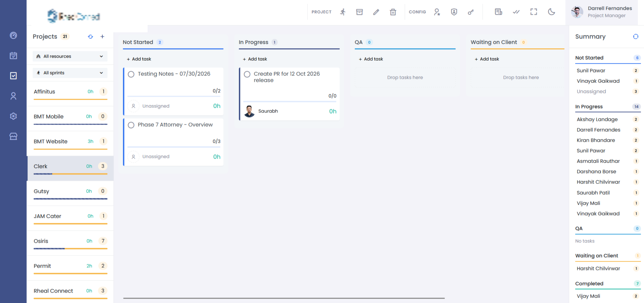Click Saurabh avatar on Create PR card
The height and width of the screenshot is (303, 644).
[x=249, y=111]
